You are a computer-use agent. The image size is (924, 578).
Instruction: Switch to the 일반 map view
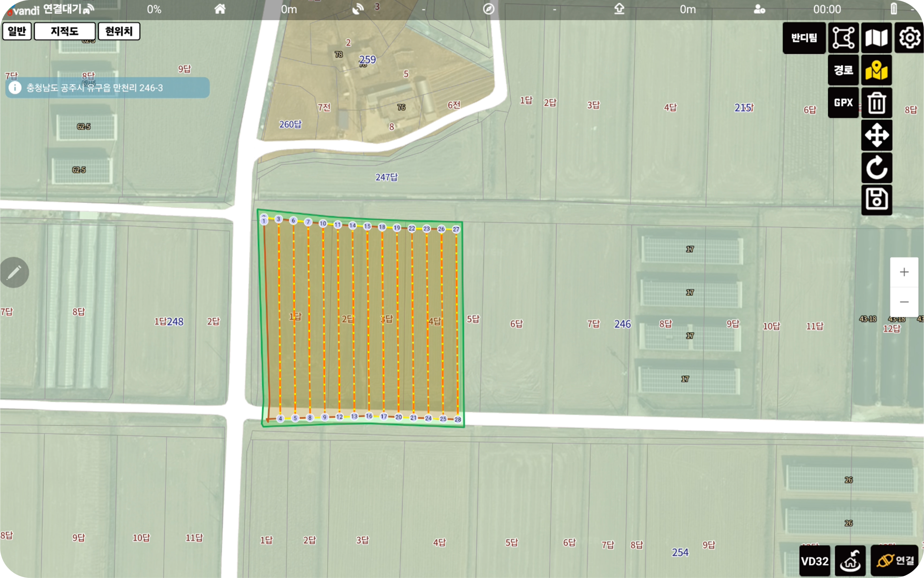click(17, 31)
